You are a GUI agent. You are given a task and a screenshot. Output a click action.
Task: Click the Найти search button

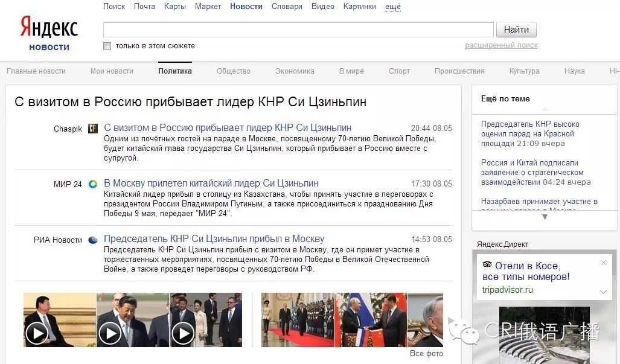pyautogui.click(x=516, y=30)
